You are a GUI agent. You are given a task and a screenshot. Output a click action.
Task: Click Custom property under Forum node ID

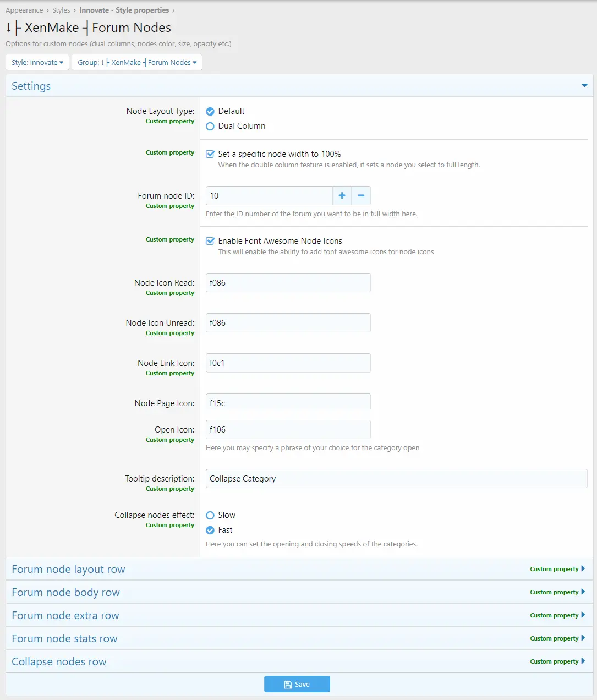tap(170, 206)
